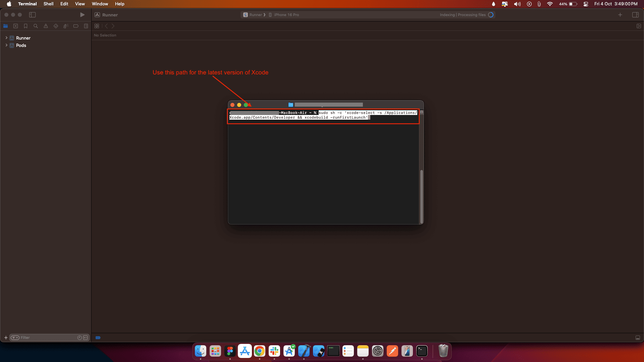
Task: Open the Issue navigator warning icon
Action: click(46, 26)
